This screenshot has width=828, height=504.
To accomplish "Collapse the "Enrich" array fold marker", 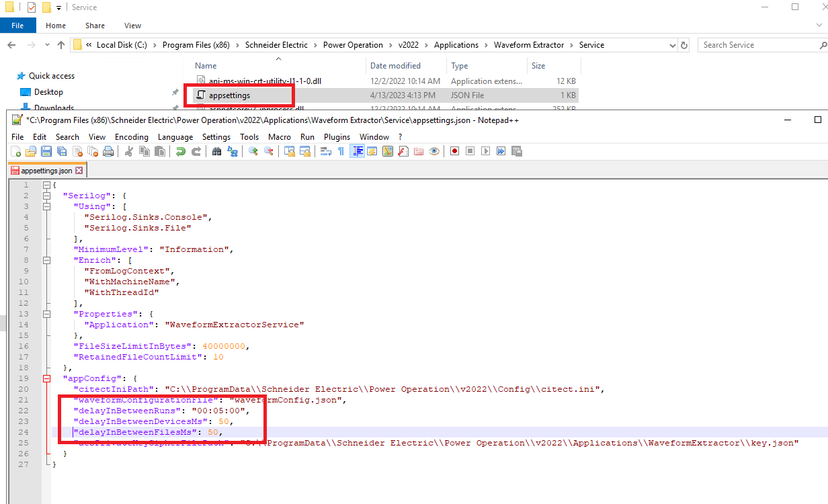I will tap(46, 260).
